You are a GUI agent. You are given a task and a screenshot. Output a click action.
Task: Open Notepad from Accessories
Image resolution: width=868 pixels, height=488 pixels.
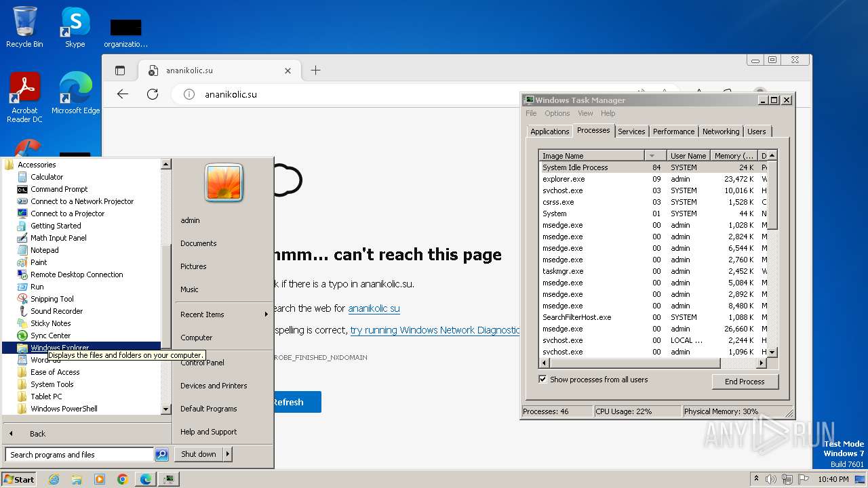click(x=45, y=250)
